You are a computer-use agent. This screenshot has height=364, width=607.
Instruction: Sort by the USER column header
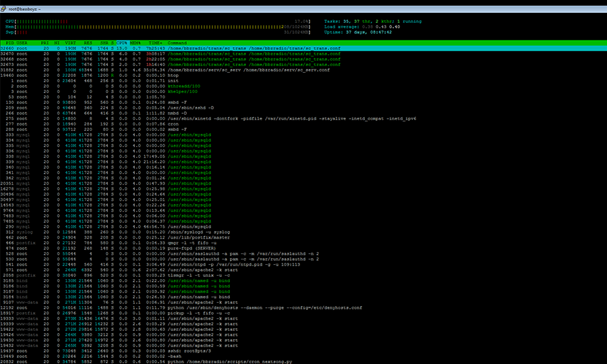tap(22, 43)
